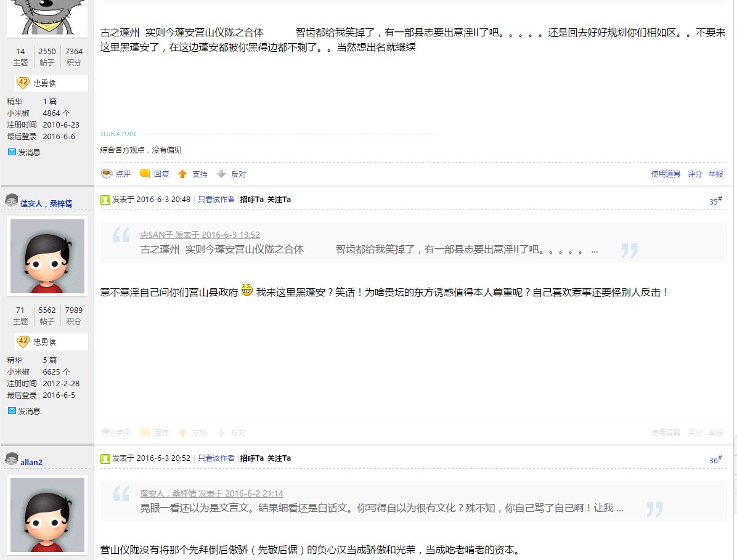Image resolution: width=737 pixels, height=560 pixels.
Task: Click 7364 积分 count of the first user
Action: pos(74,57)
